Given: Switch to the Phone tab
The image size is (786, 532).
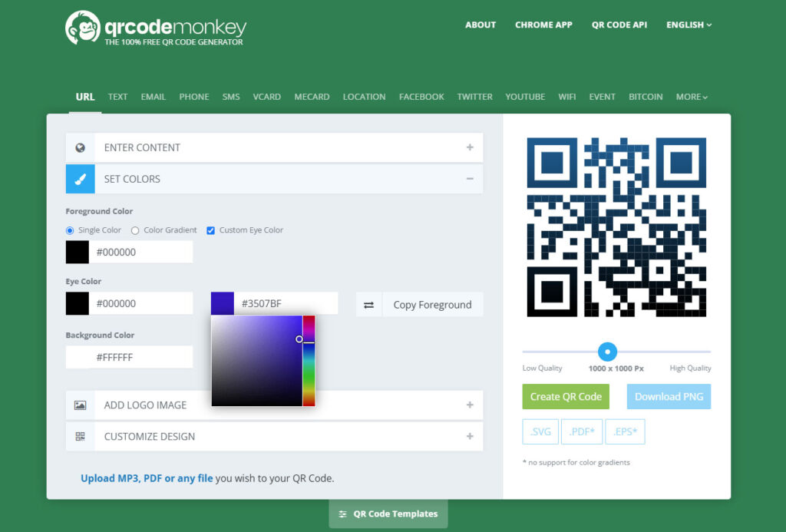Looking at the screenshot, I should 194,97.
